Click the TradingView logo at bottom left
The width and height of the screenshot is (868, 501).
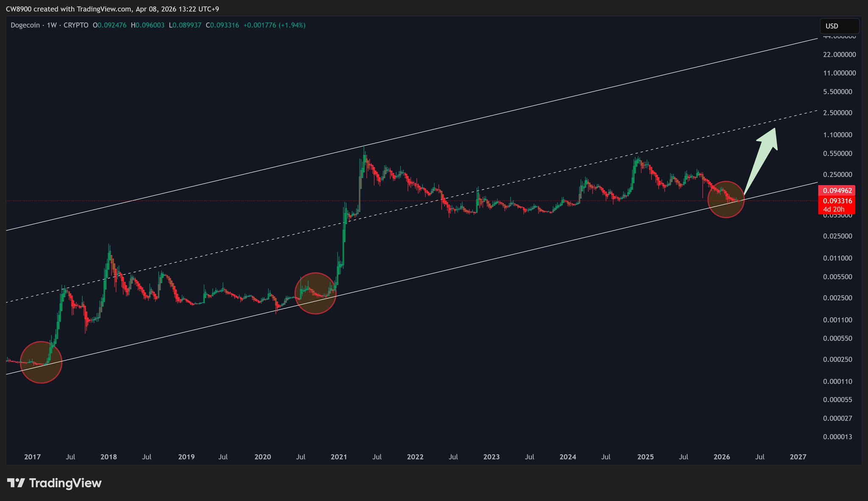click(x=54, y=483)
